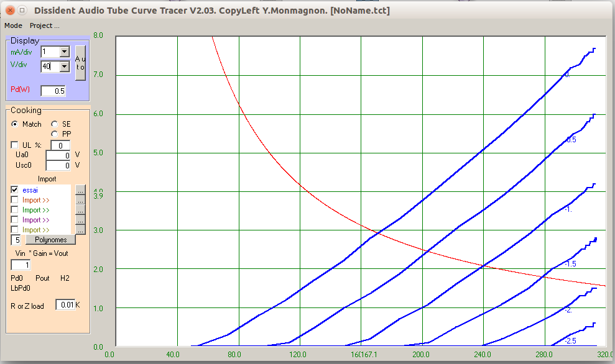Choose the PP radio option
615x364 pixels.
click(x=55, y=134)
